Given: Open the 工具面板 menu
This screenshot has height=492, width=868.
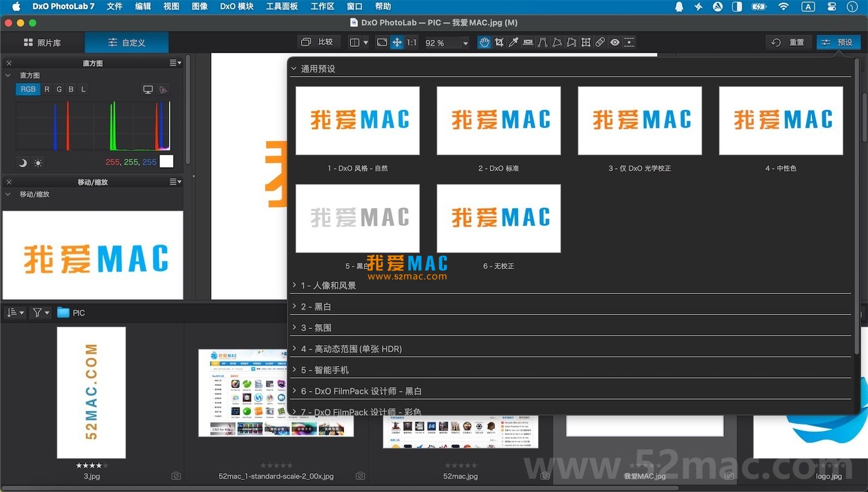Looking at the screenshot, I should tap(282, 7).
